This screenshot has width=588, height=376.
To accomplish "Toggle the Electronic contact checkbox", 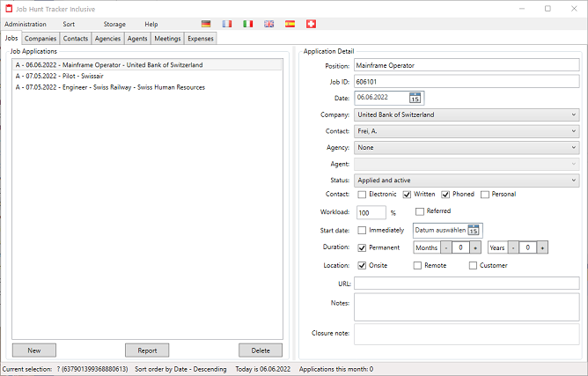I will pyautogui.click(x=362, y=195).
